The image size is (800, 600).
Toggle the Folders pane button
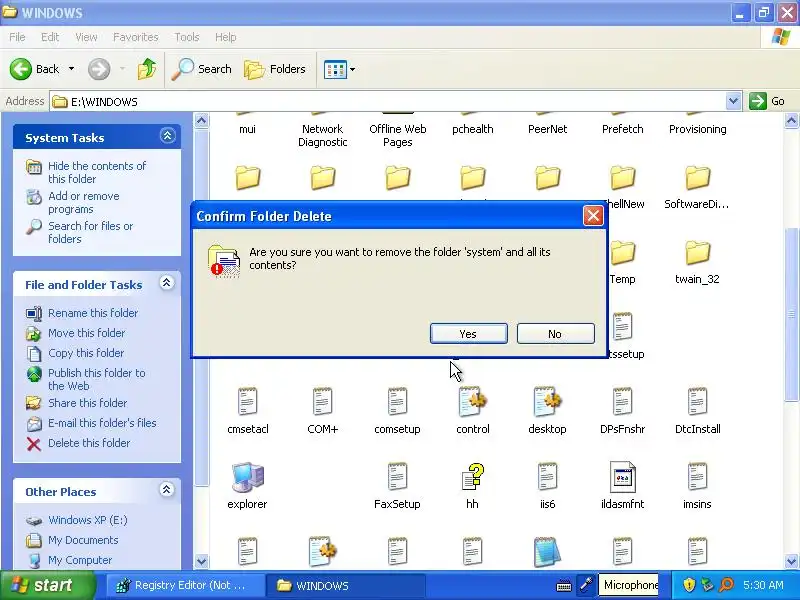point(275,69)
